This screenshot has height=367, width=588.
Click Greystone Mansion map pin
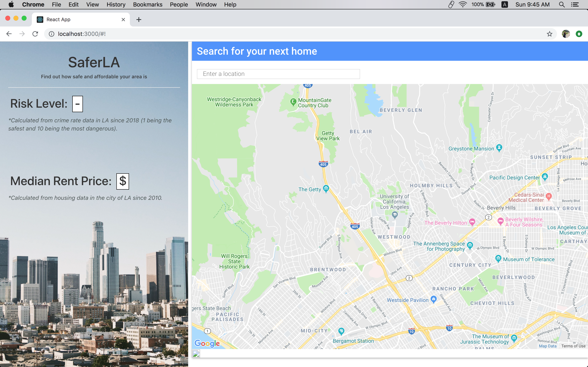[499, 148]
